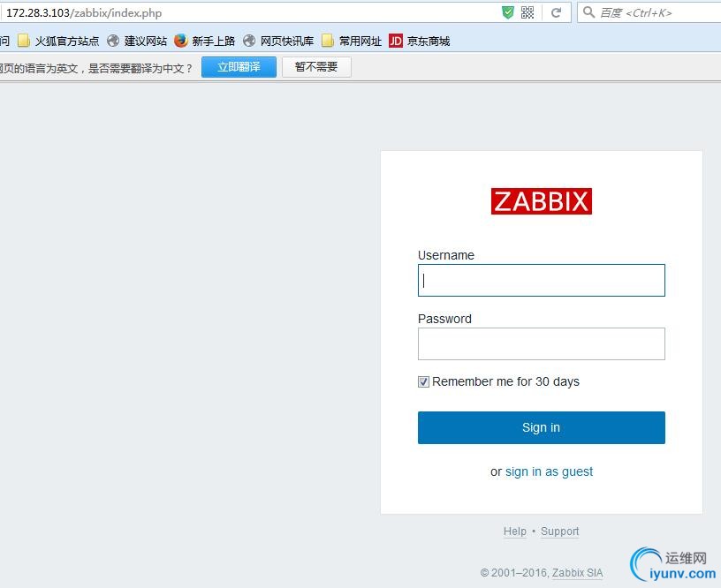Dismiss translation with 暂不需要 button

[x=316, y=67]
